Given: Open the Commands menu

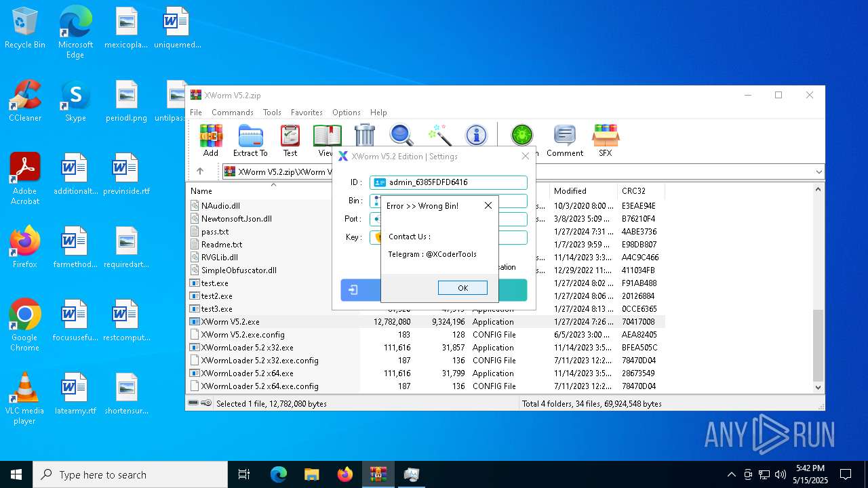Looking at the screenshot, I should coord(233,113).
